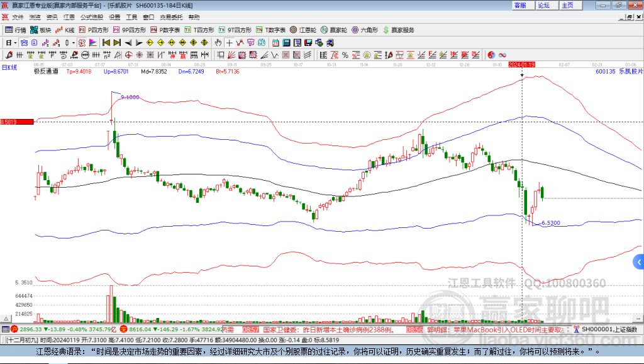Open the 浏览 menu

tap(35, 17)
